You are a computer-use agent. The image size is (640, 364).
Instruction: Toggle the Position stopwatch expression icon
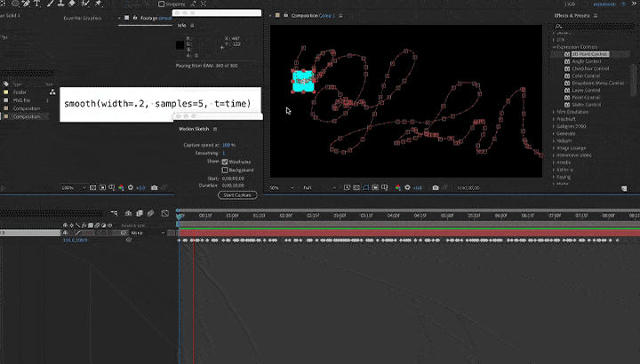tap(129, 240)
